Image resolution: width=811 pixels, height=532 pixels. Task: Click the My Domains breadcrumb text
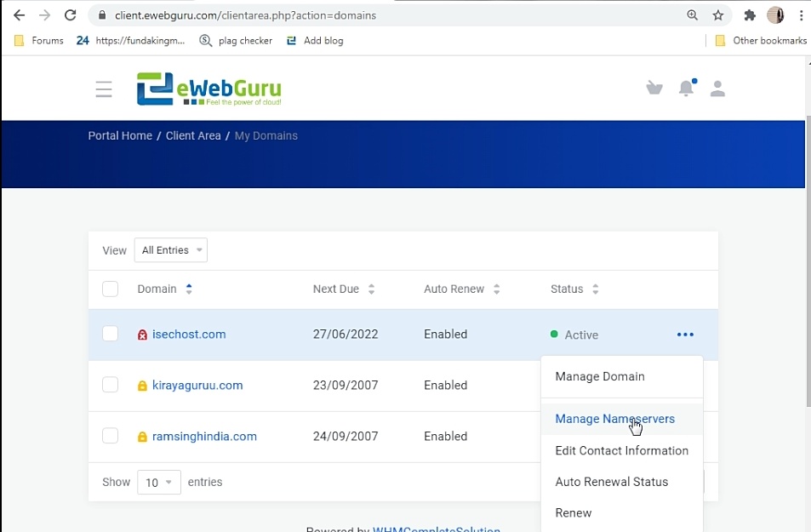point(266,135)
